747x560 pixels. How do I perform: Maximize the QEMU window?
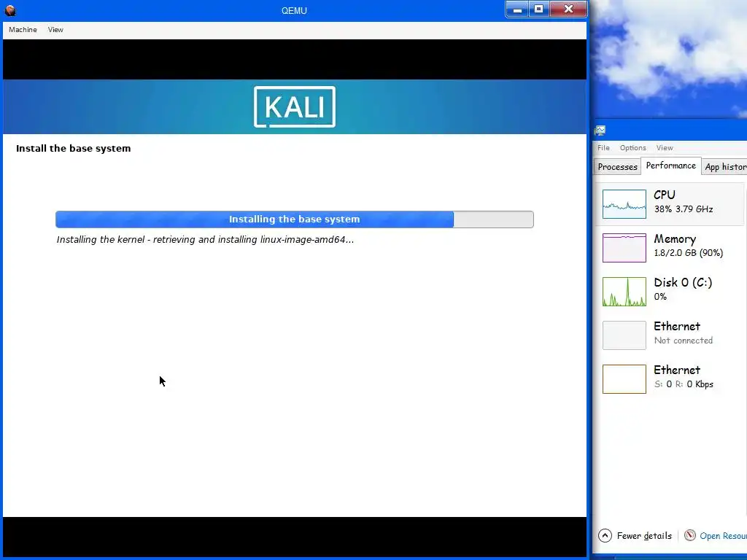click(539, 9)
